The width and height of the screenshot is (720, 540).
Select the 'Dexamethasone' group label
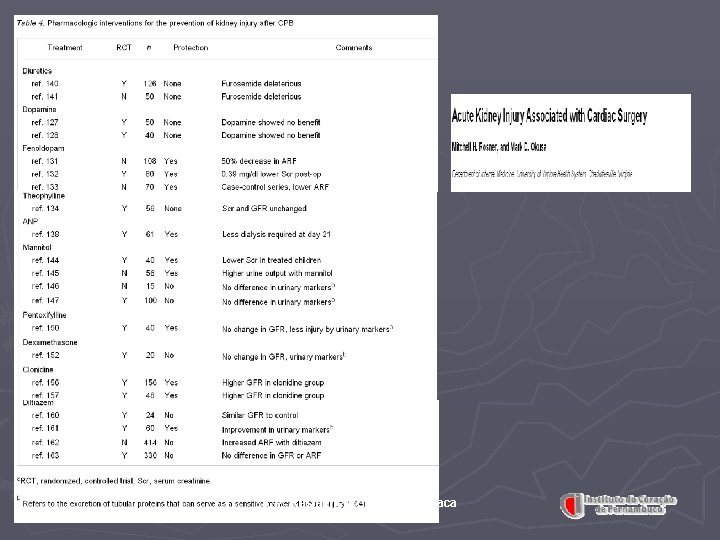[x=50, y=343]
